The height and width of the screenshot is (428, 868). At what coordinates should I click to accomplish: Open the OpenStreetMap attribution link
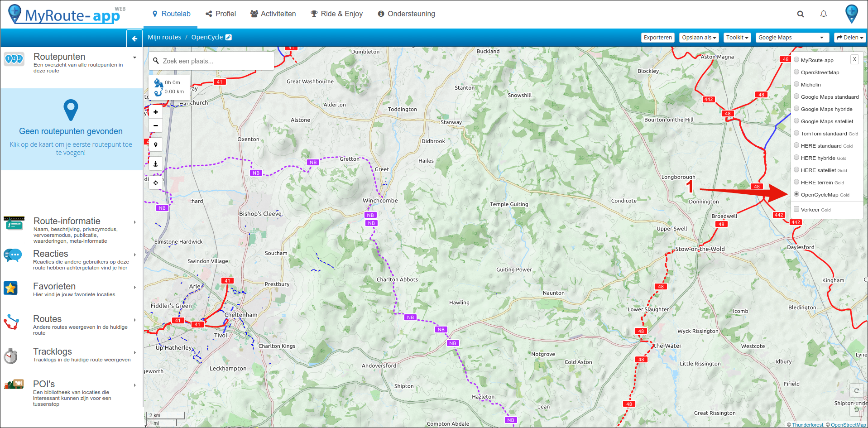point(848,425)
